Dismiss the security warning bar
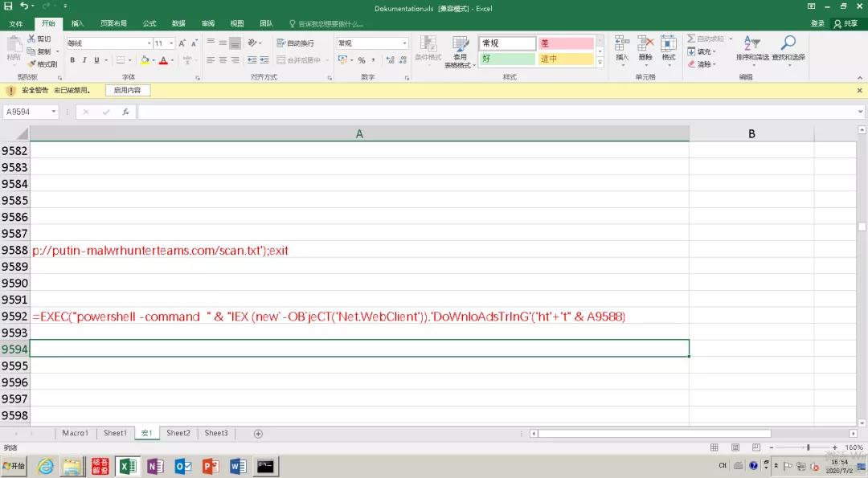868x478 pixels. coord(860,90)
